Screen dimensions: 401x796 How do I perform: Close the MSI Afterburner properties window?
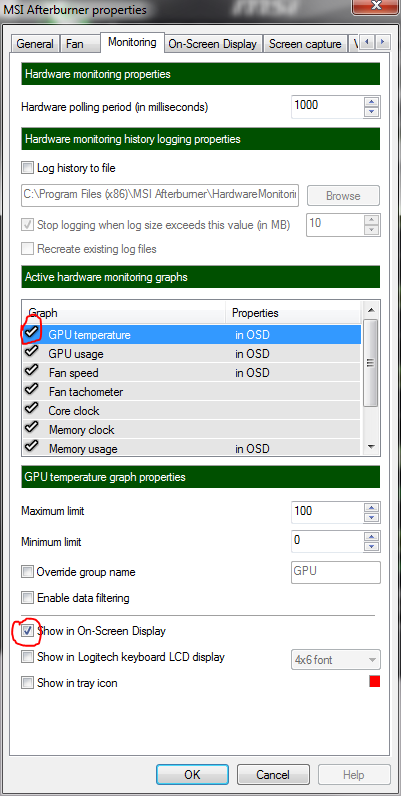point(377,7)
